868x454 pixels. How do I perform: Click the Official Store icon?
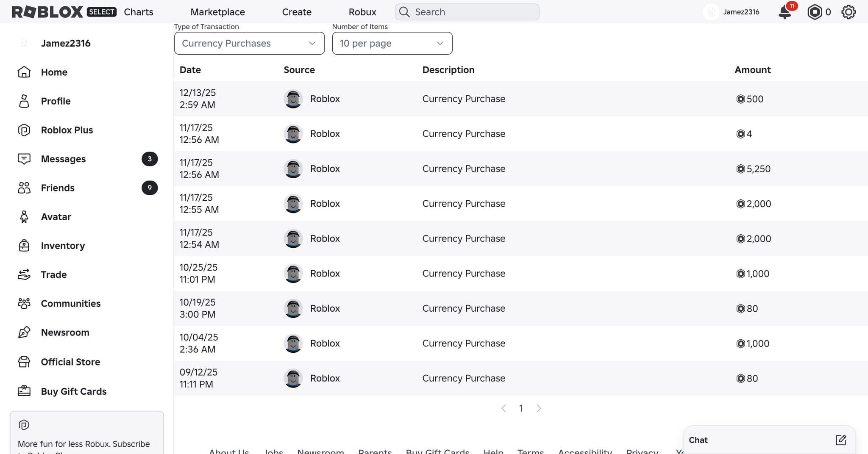[24, 362]
